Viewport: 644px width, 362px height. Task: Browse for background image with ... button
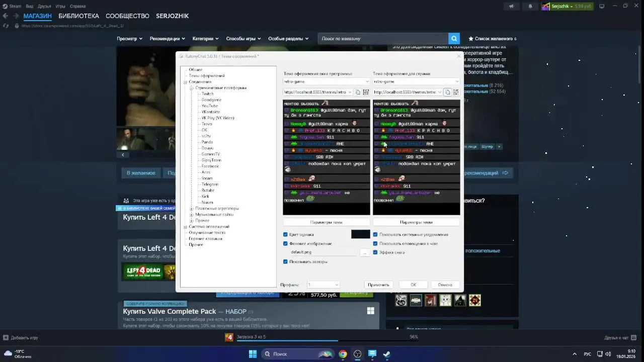365,252
